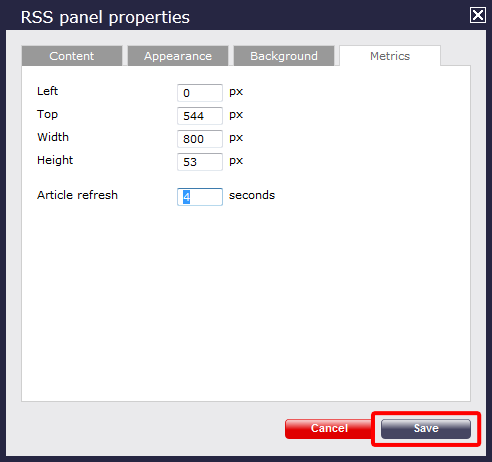
Task: Save the RSS panel settings
Action: coord(426,428)
